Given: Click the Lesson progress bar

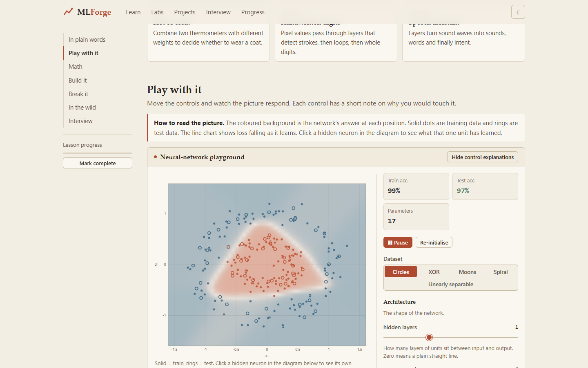Looking at the screenshot, I should [98, 153].
